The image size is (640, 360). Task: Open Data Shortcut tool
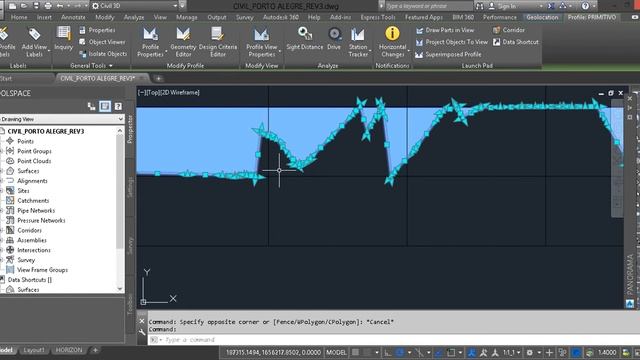tap(516, 42)
